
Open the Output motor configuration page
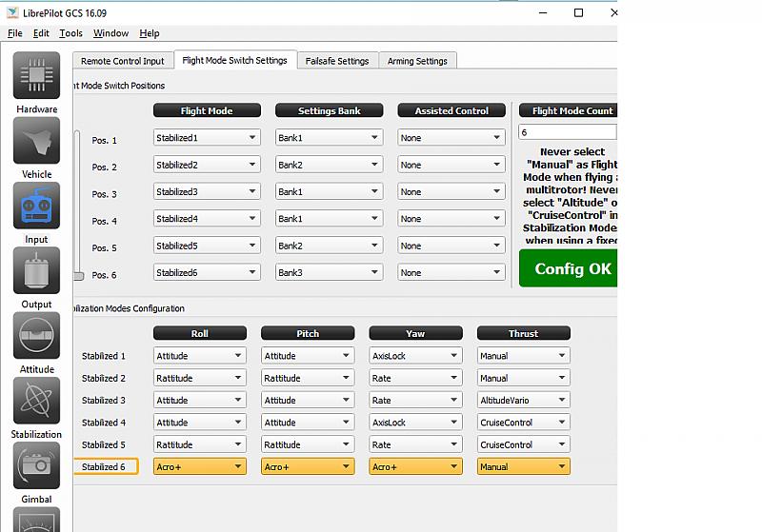click(36, 271)
